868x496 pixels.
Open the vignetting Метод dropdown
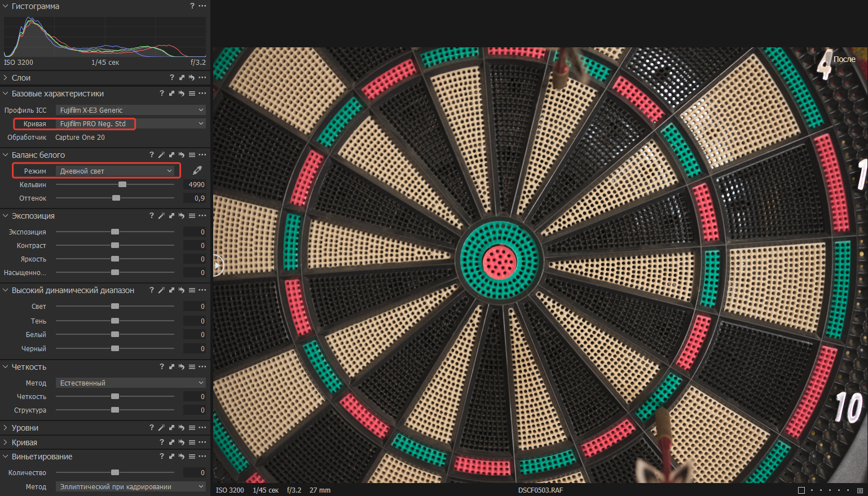[x=131, y=486]
